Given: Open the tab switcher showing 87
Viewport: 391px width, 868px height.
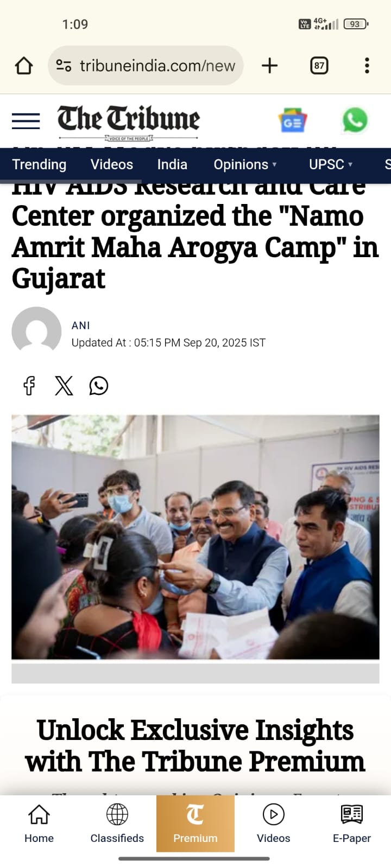Looking at the screenshot, I should [x=319, y=66].
